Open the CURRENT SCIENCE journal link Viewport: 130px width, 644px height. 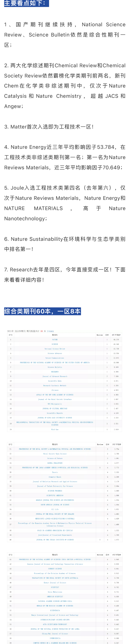(x=55, y=569)
